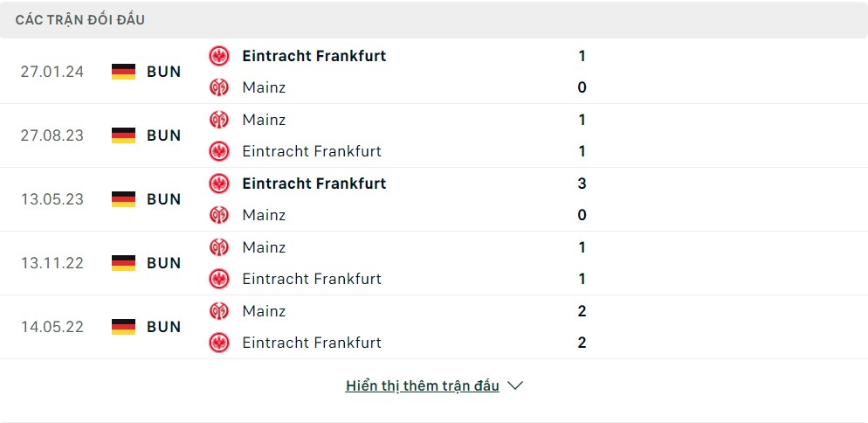The image size is (868, 423).
Task: Click the 27.01.24 match date
Action: coord(52,72)
